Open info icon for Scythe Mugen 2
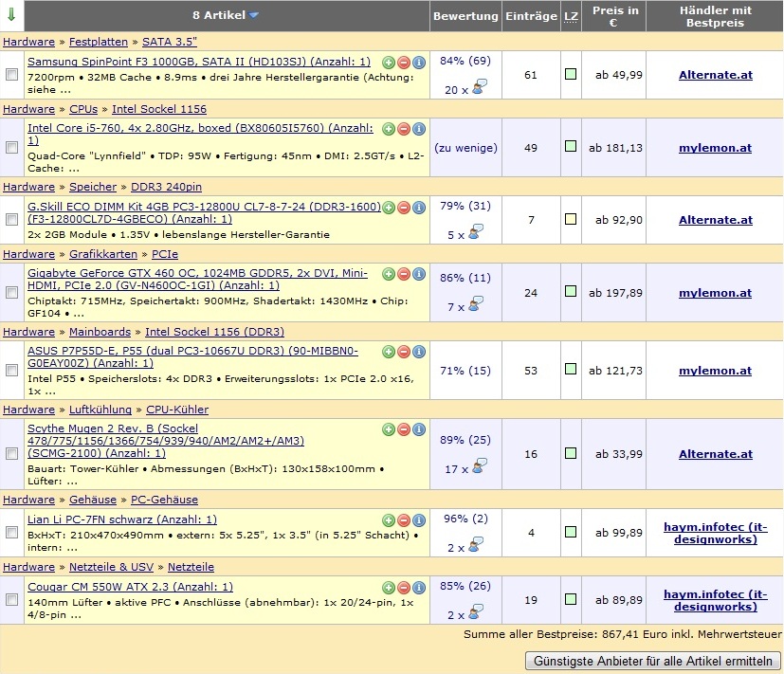784x674 pixels. pos(419,429)
